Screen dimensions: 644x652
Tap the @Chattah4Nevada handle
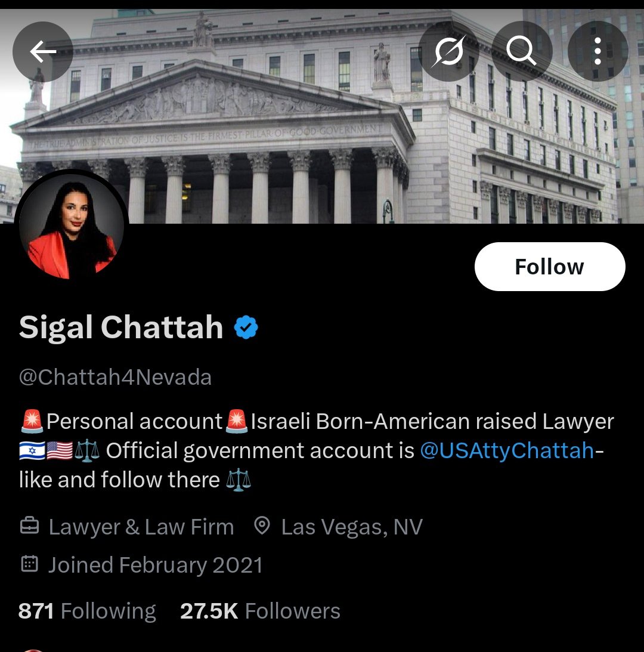point(115,377)
